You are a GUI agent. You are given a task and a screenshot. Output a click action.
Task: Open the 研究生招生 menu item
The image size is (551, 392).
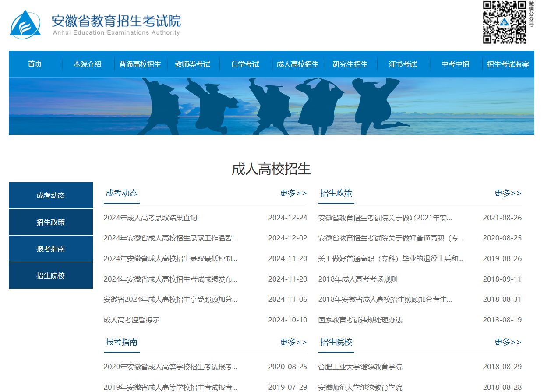(350, 64)
